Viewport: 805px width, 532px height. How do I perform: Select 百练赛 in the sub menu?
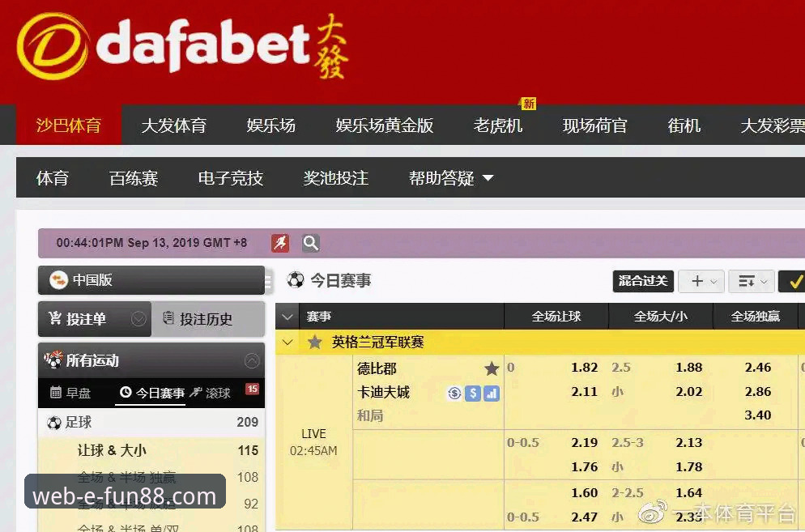[x=134, y=178]
